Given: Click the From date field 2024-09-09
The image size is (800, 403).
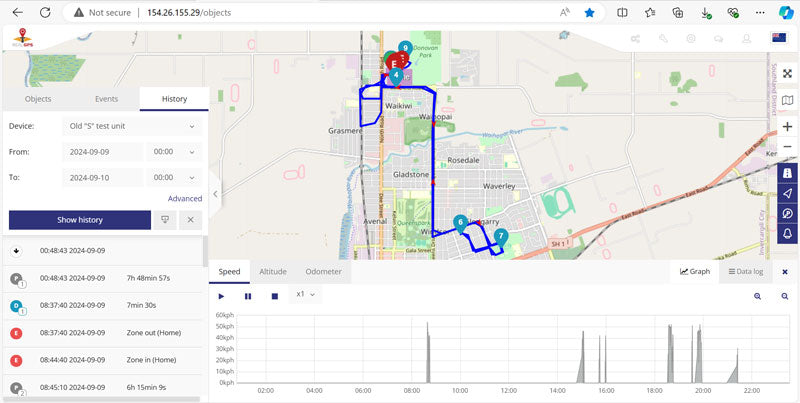Looking at the screenshot, I should [x=101, y=152].
